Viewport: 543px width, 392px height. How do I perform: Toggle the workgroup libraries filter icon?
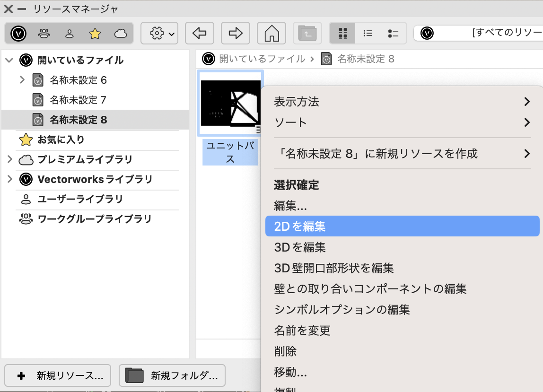[44, 34]
